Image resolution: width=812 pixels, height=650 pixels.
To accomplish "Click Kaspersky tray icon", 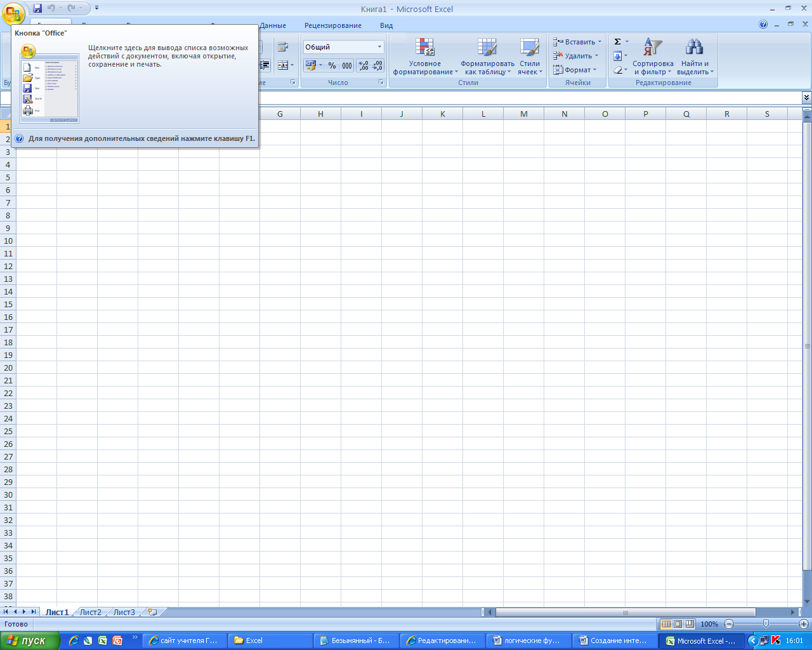I will 775,640.
